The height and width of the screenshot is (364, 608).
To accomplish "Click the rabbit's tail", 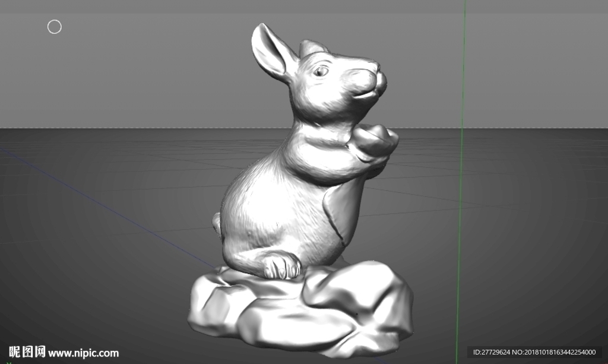I will (216, 223).
